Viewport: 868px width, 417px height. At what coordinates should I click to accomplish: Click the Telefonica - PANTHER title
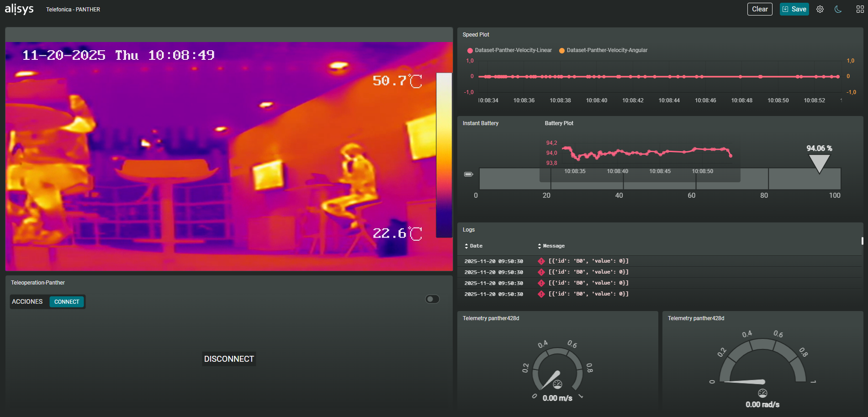click(x=73, y=10)
